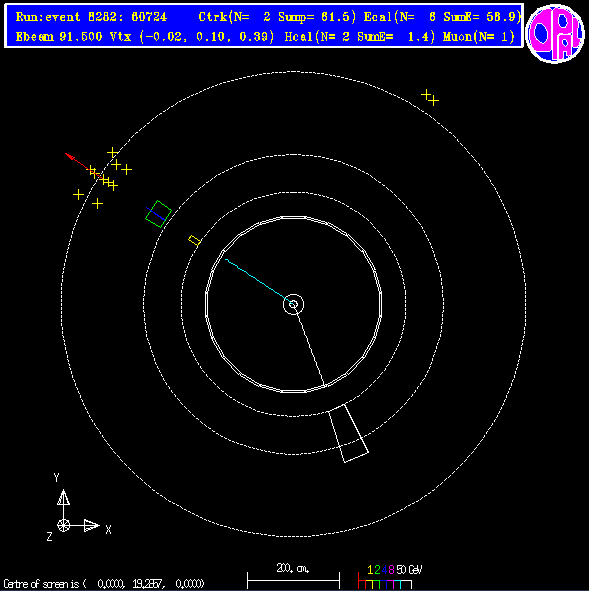The height and width of the screenshot is (591, 589).
Task: Click the large white calorimeter tower rectangle
Action: click(x=348, y=433)
